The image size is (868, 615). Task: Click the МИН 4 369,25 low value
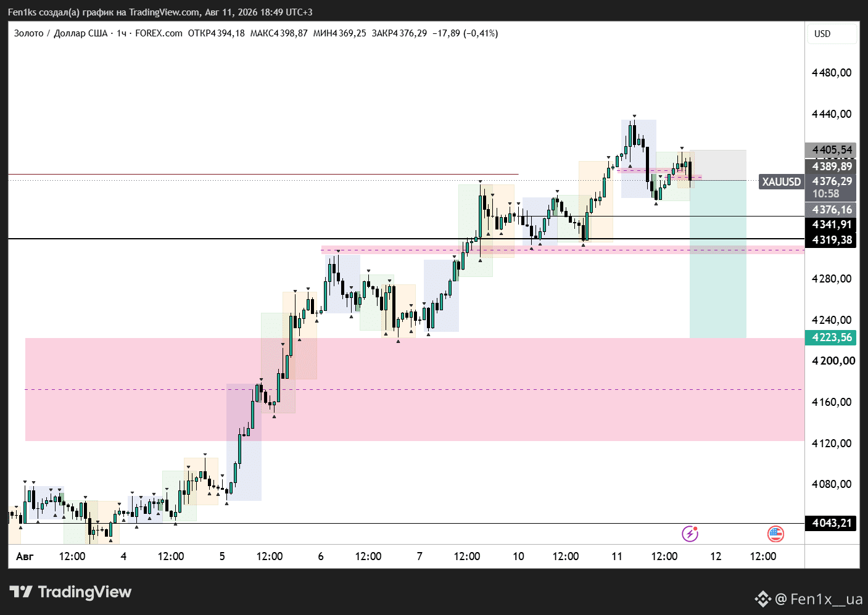click(x=339, y=33)
